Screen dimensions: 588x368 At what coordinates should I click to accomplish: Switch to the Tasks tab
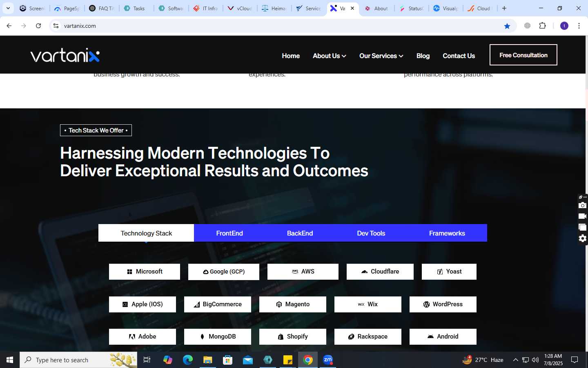coord(136,8)
